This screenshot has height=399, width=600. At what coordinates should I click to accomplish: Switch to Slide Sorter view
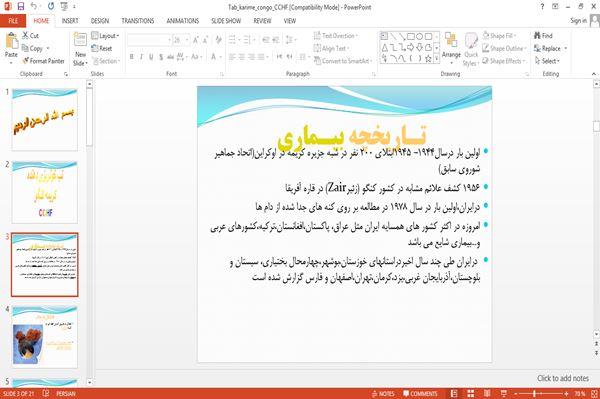(471, 393)
